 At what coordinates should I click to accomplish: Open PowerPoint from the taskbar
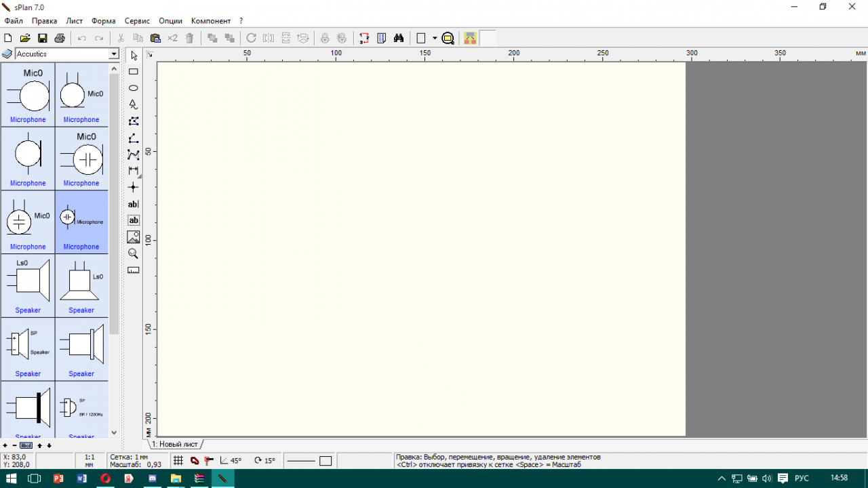point(58,478)
